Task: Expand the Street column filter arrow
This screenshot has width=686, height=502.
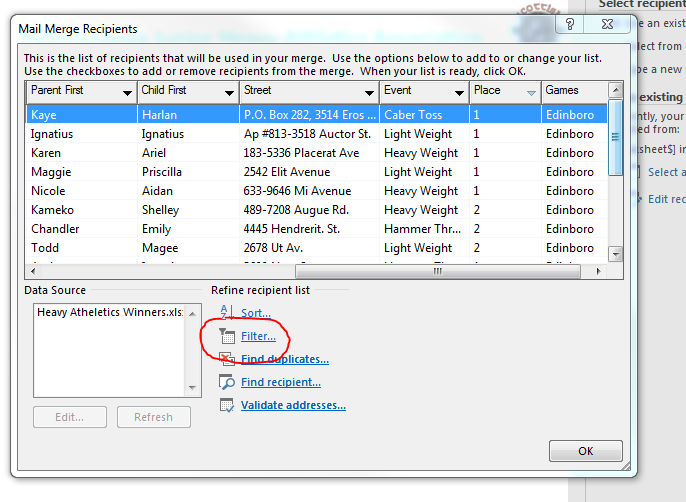Action: tap(368, 92)
